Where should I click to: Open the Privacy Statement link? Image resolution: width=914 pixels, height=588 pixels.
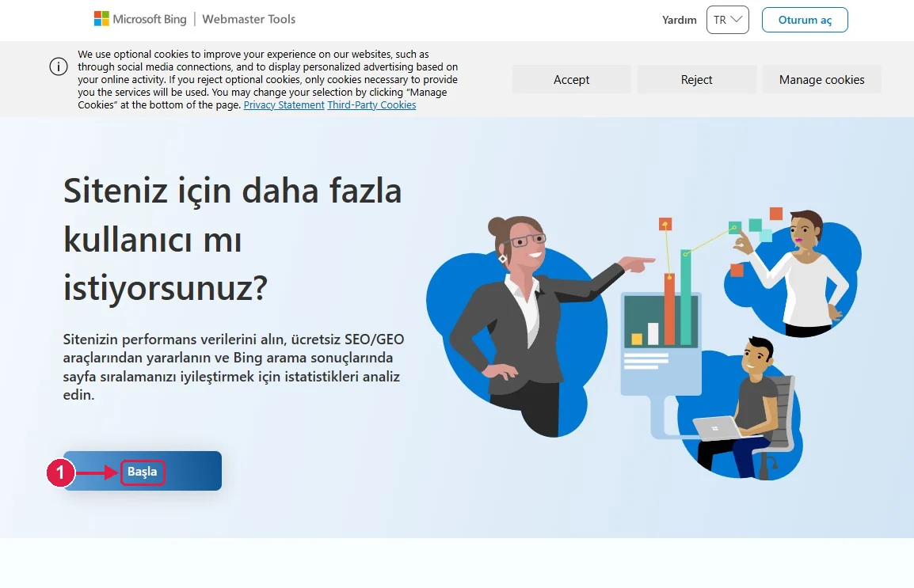(284, 104)
